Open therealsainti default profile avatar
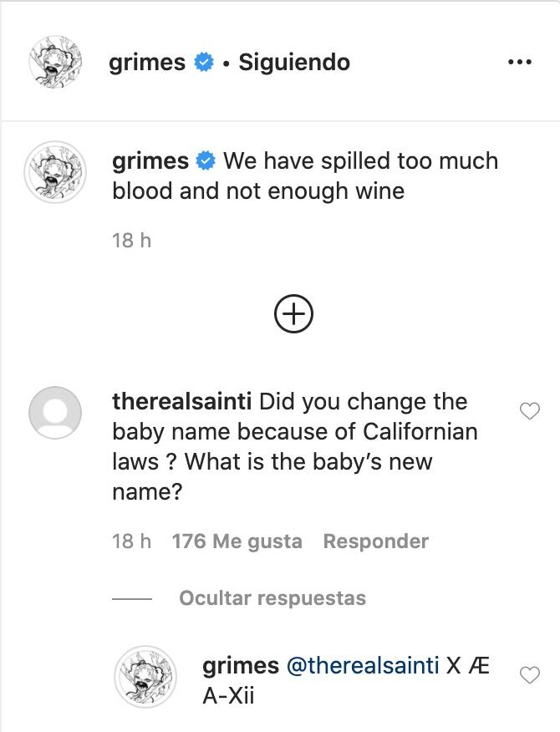The height and width of the screenshot is (732, 560). 55,414
